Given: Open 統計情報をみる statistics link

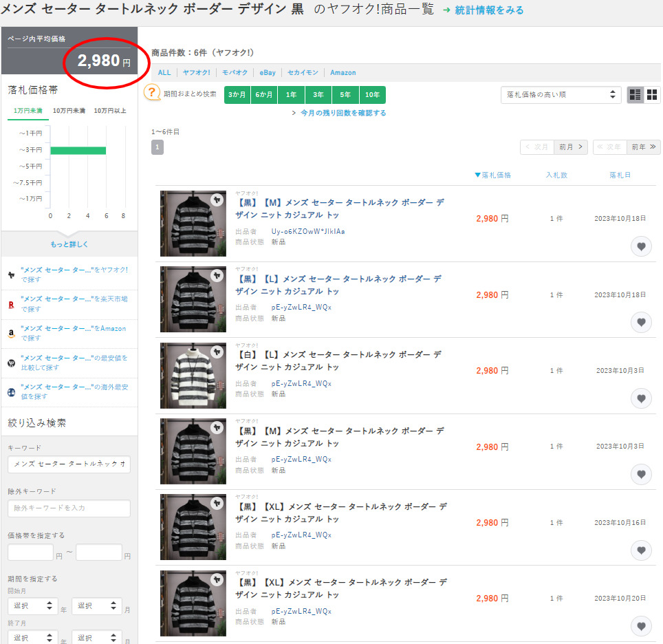Looking at the screenshot, I should (x=488, y=10).
